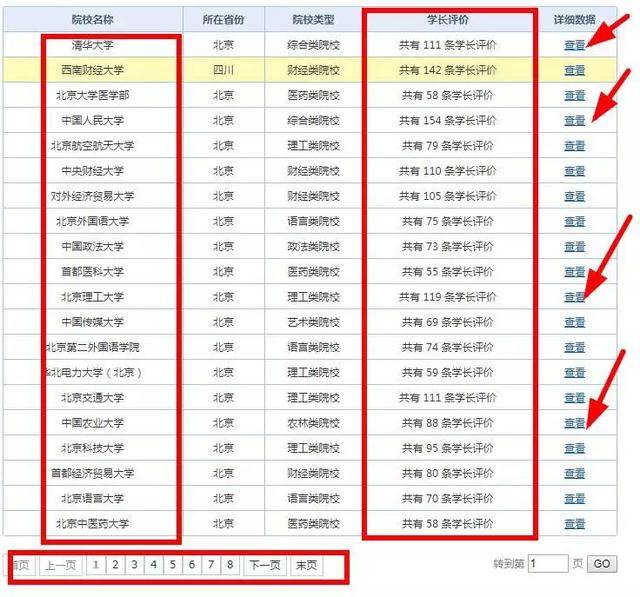This screenshot has width=640, height=597.
Task: Select the 北京外国语大学 name cell
Action: [93, 222]
